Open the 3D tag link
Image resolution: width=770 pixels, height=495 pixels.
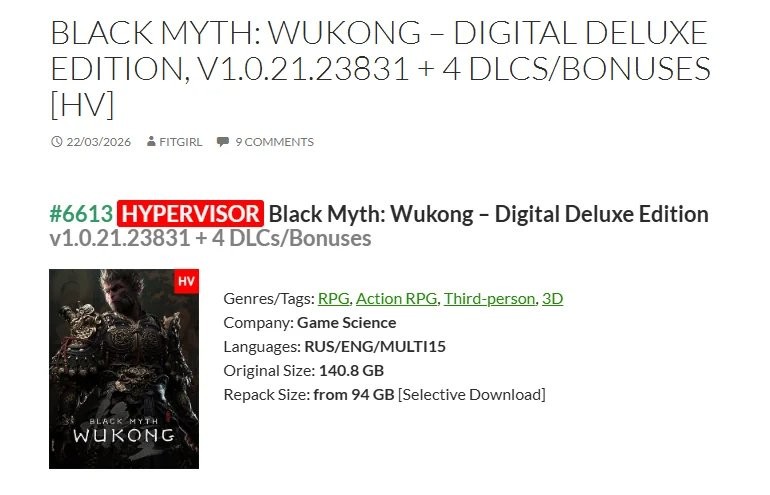(552, 299)
